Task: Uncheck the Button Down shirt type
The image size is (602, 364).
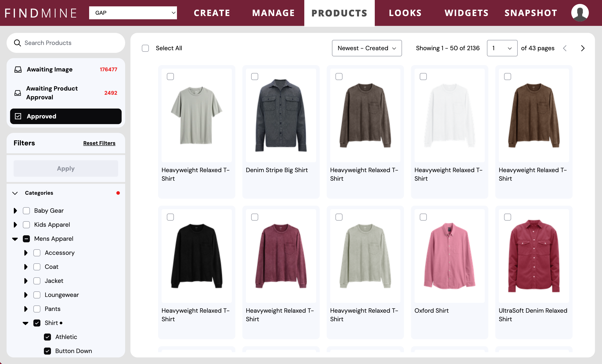Action: pos(47,351)
